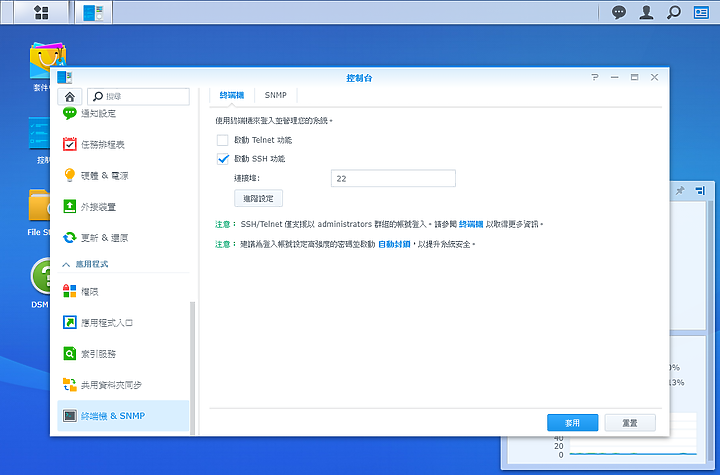Viewport: 720px width, 475px height.
Task: Enable the 啟動 Telnet 功能 checkbox
Action: point(223,140)
